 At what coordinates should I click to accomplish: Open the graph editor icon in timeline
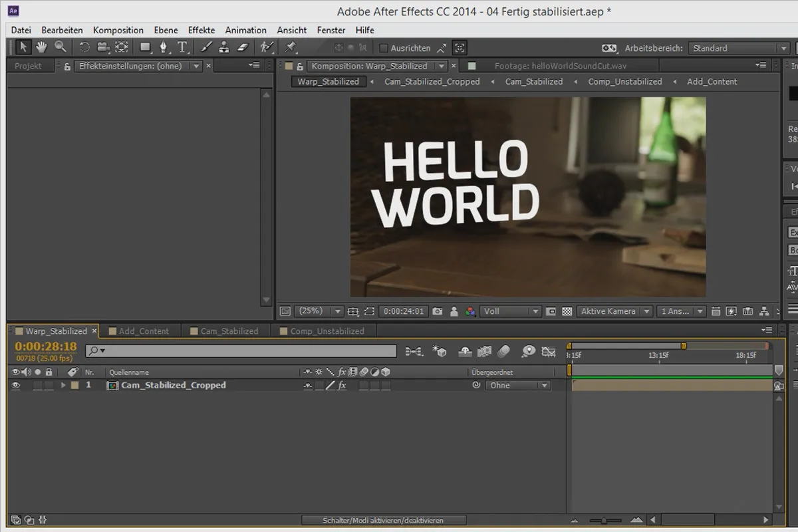coord(549,351)
